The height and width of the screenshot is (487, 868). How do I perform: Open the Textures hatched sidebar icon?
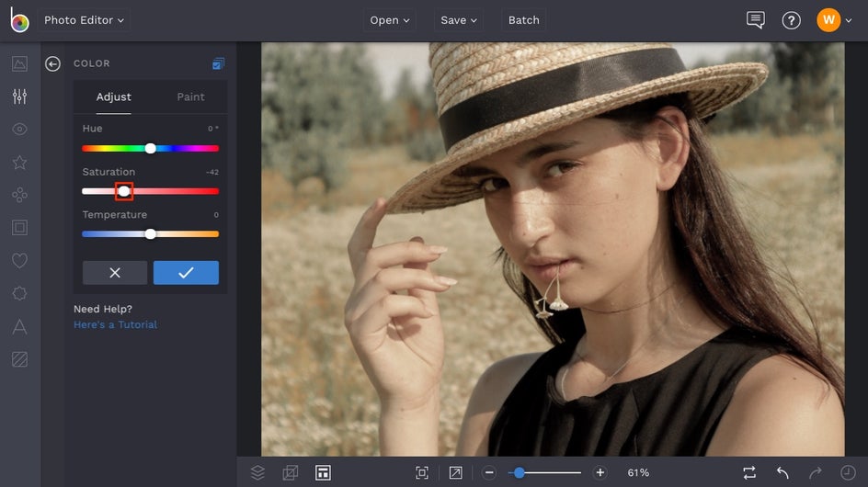pos(20,359)
